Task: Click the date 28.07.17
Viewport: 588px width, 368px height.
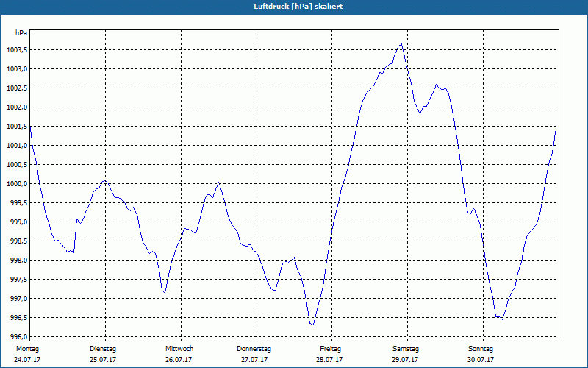Action: 329,360
